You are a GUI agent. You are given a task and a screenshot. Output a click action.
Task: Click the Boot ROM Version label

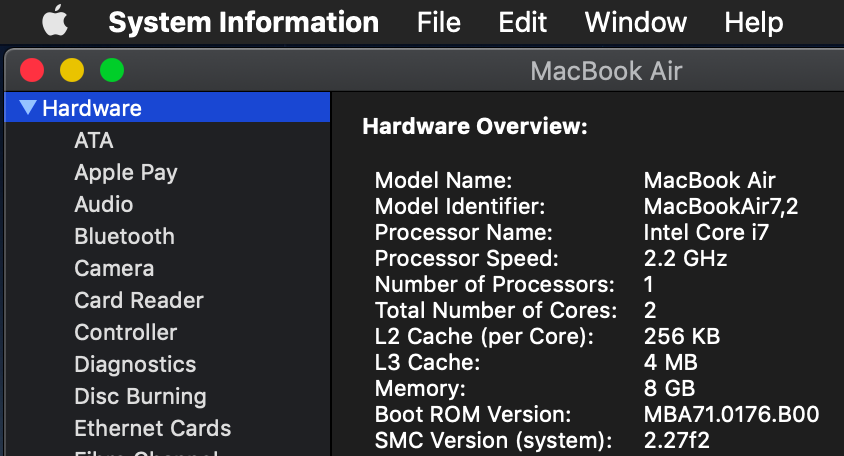[473, 415]
